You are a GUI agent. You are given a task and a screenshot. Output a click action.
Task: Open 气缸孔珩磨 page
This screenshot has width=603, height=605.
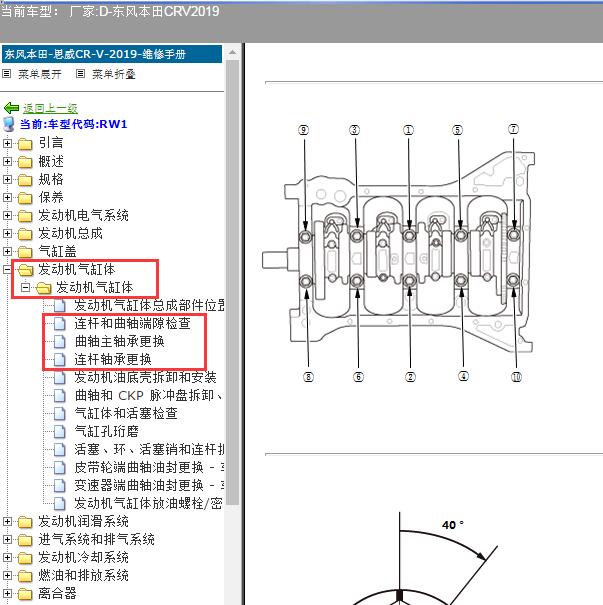106,431
